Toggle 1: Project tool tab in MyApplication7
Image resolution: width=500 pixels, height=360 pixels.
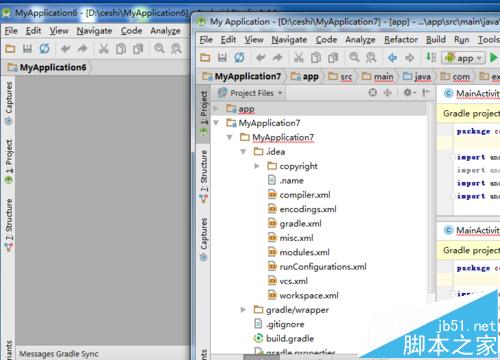click(x=204, y=113)
